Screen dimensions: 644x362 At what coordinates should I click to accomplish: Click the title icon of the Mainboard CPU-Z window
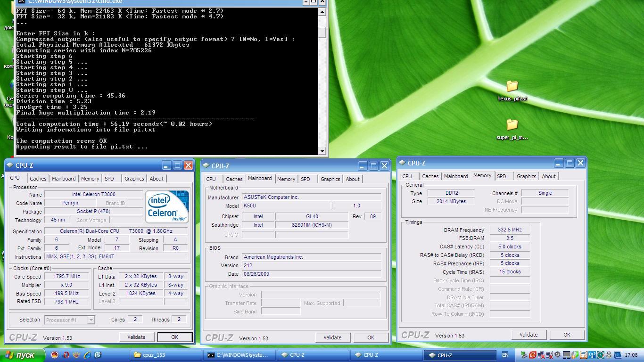coord(207,165)
